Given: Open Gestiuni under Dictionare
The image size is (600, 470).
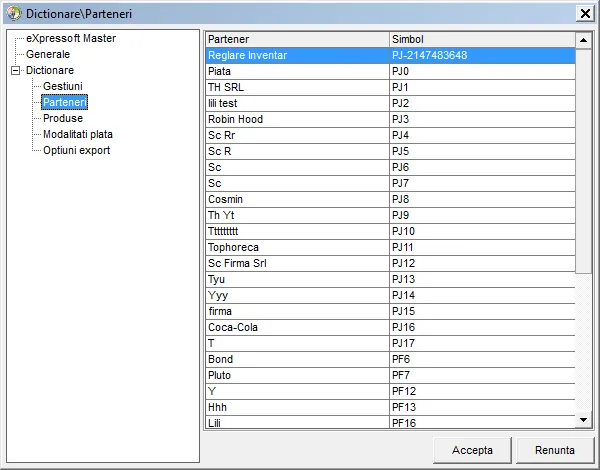Looking at the screenshot, I should (63, 86).
